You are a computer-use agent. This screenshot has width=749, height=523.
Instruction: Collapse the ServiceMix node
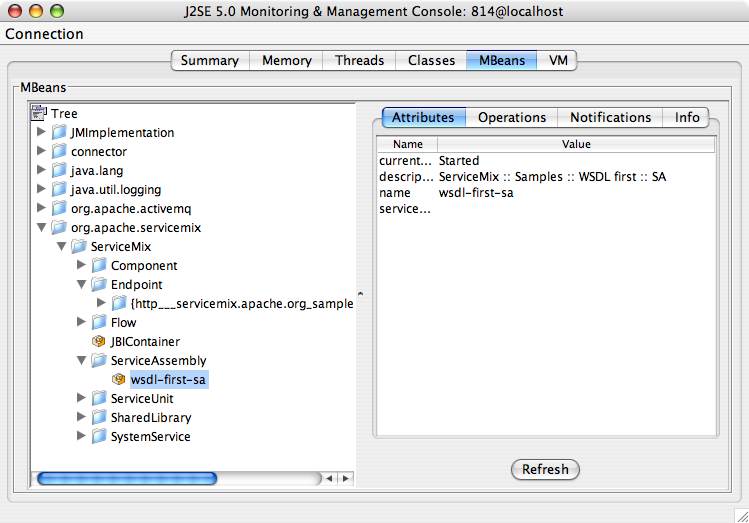coord(61,247)
